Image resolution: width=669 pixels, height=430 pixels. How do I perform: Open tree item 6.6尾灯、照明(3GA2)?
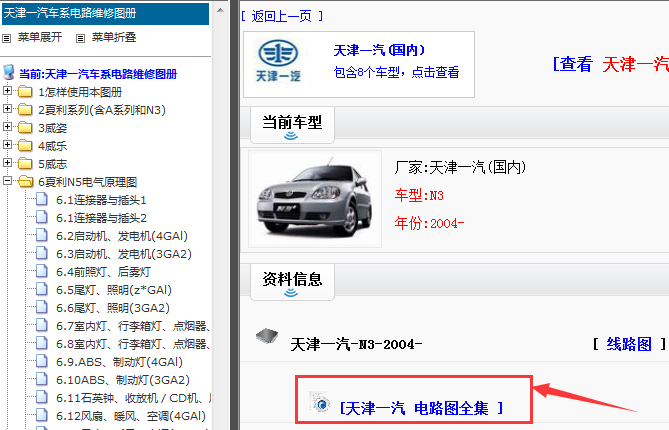coord(113,308)
